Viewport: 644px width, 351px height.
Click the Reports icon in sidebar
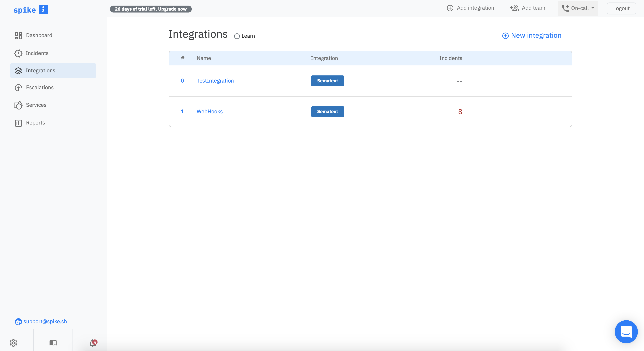pyautogui.click(x=18, y=122)
